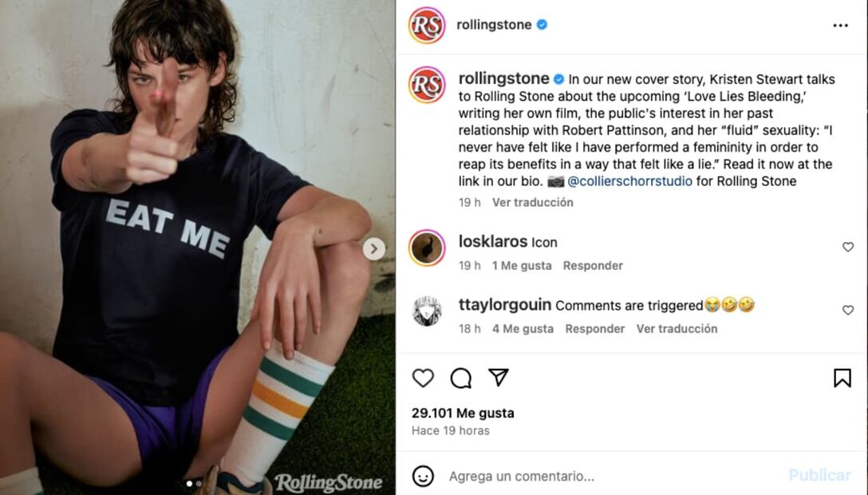View the 29.101 Me gusta likes list
This screenshot has height=495, width=868.
pos(463,413)
